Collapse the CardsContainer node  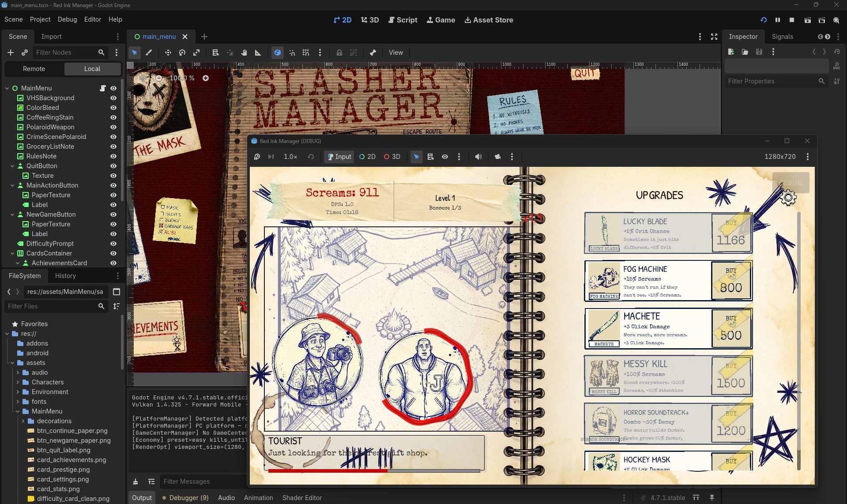click(x=12, y=253)
